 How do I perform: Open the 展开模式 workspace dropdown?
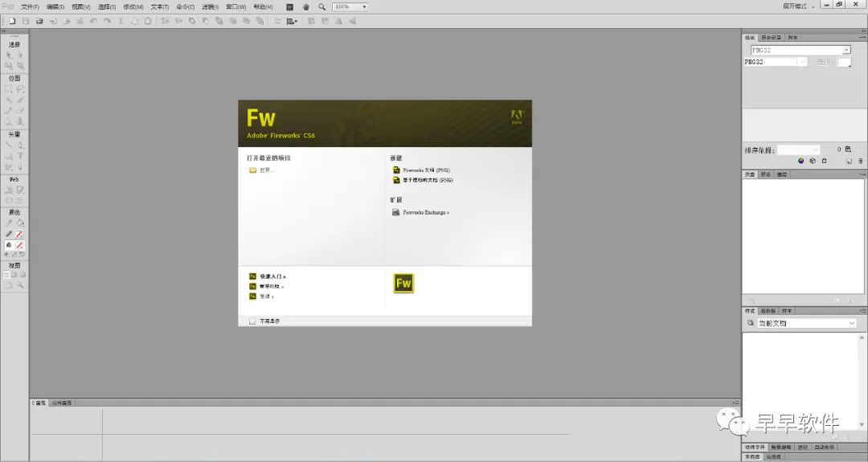(798, 6)
